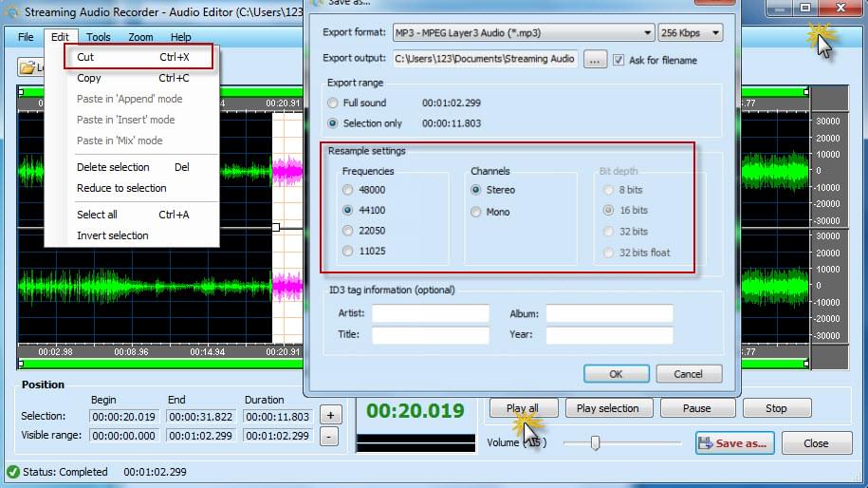Click the app icon in the title bar
The width and height of the screenshot is (868, 488).
tap(12, 12)
